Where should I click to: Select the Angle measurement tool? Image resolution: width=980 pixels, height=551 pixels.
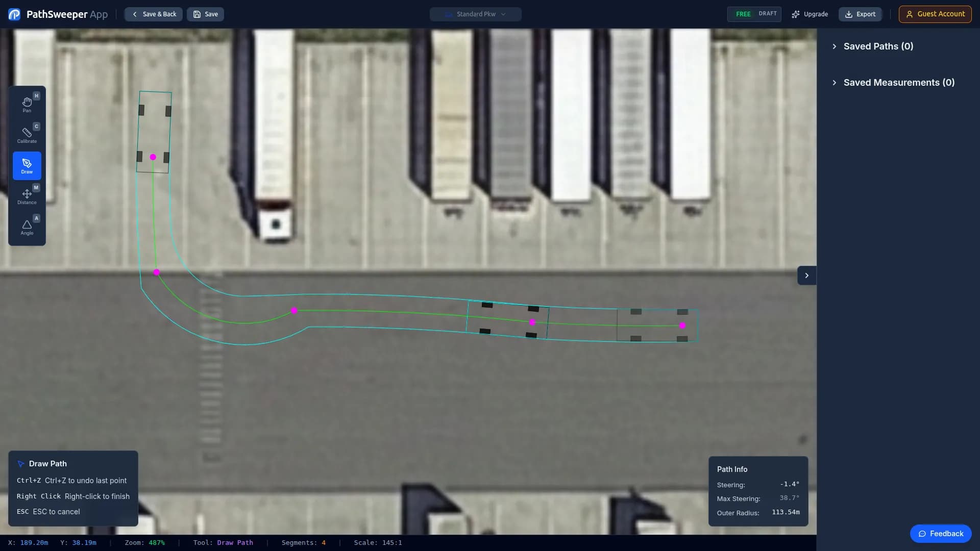click(x=27, y=227)
